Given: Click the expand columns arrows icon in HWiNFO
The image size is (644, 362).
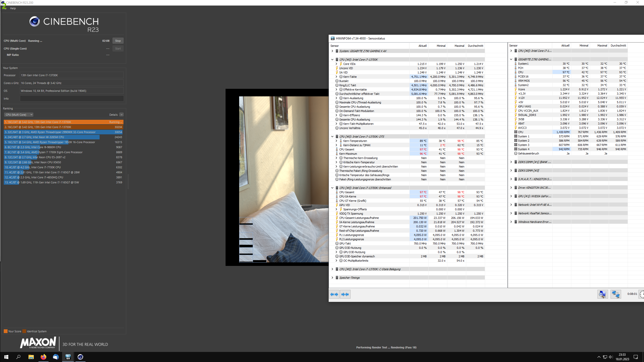Looking at the screenshot, I should tap(334, 294).
